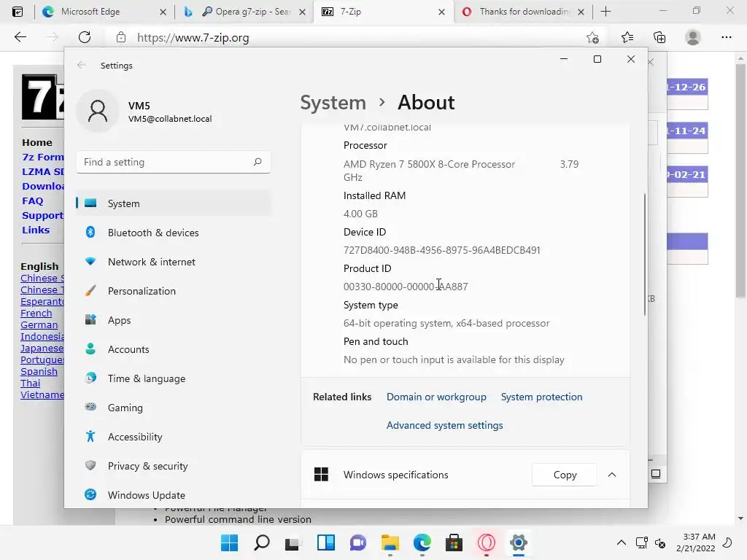Open Windows Update settings

pos(174,495)
